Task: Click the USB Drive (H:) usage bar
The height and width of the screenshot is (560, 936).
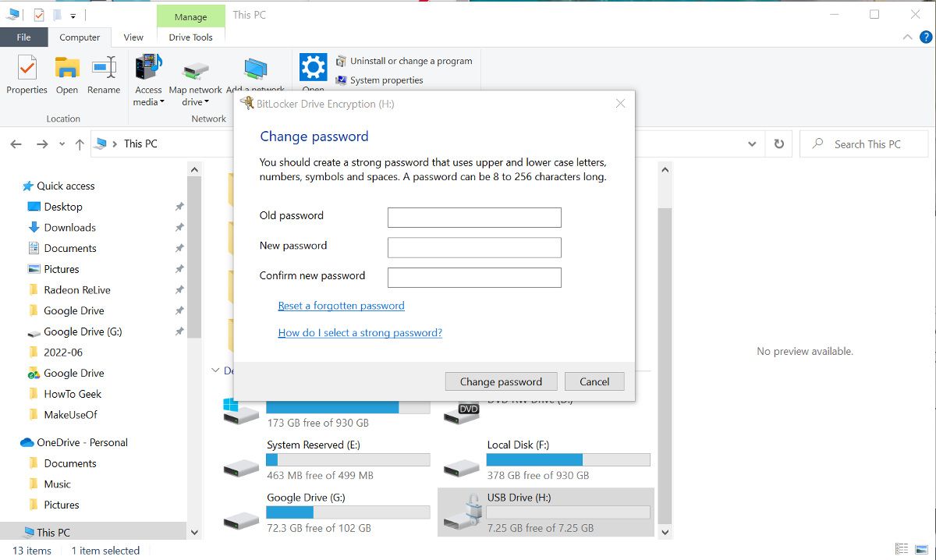Action: tap(569, 512)
